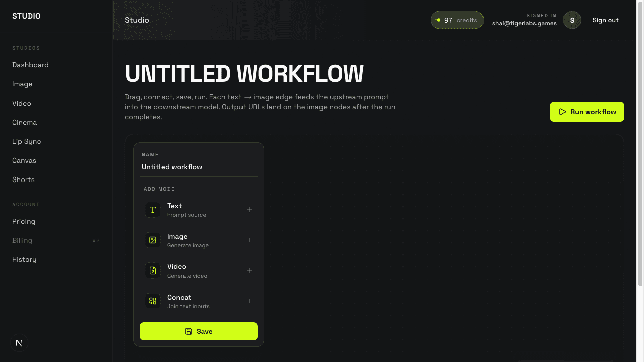Add a Concat node with its plus
The image size is (644, 362).
tap(249, 301)
